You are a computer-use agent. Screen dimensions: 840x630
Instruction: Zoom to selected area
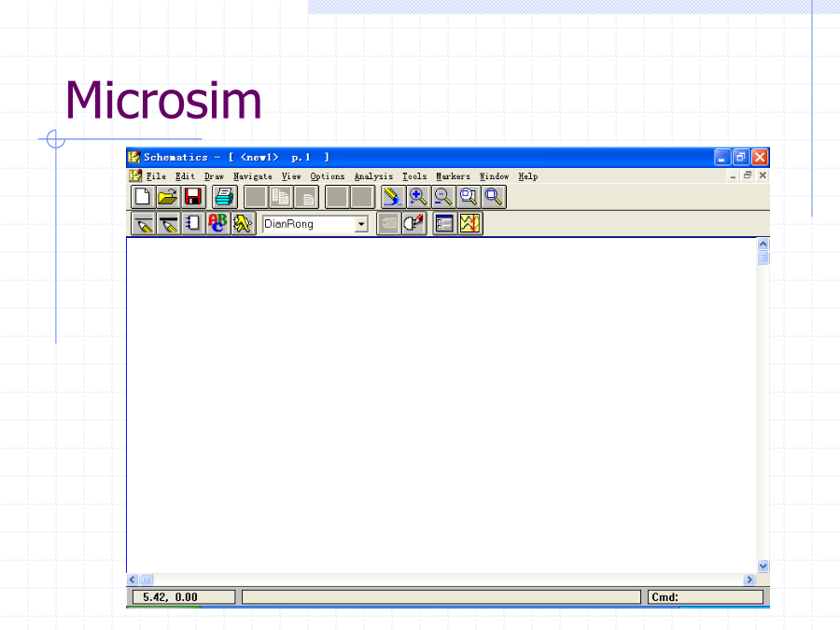click(x=469, y=197)
